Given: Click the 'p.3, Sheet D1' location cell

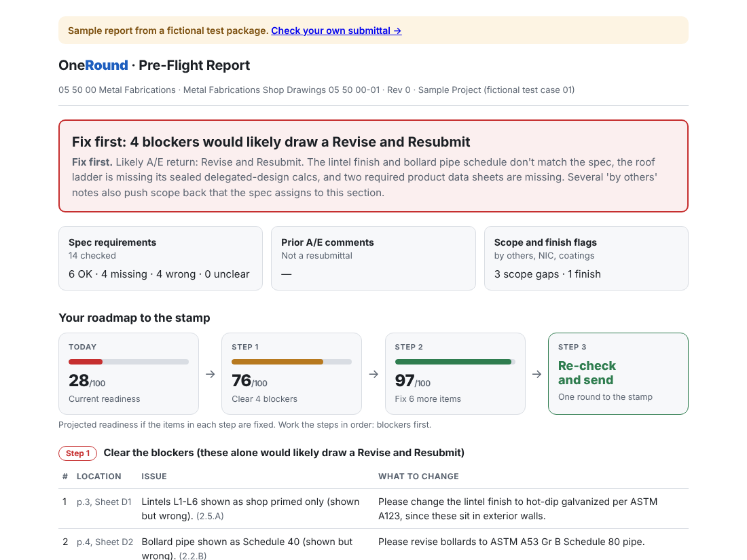Looking at the screenshot, I should (104, 502).
